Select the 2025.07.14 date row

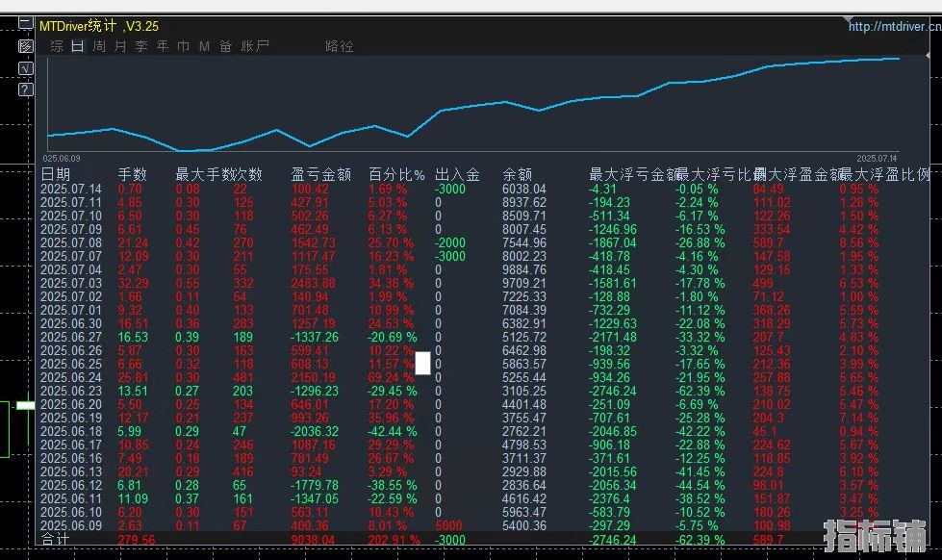pos(71,189)
